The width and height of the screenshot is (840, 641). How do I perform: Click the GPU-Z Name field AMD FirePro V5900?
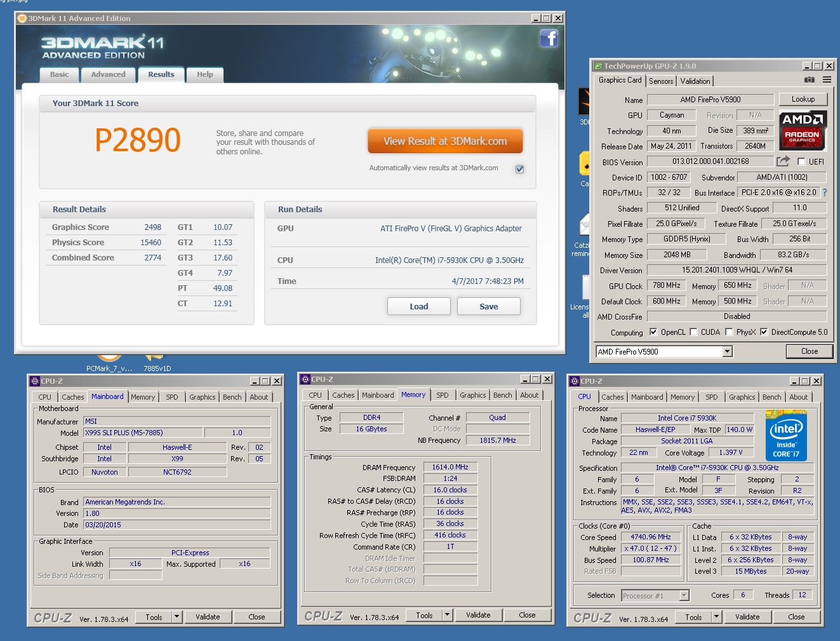pos(710,100)
